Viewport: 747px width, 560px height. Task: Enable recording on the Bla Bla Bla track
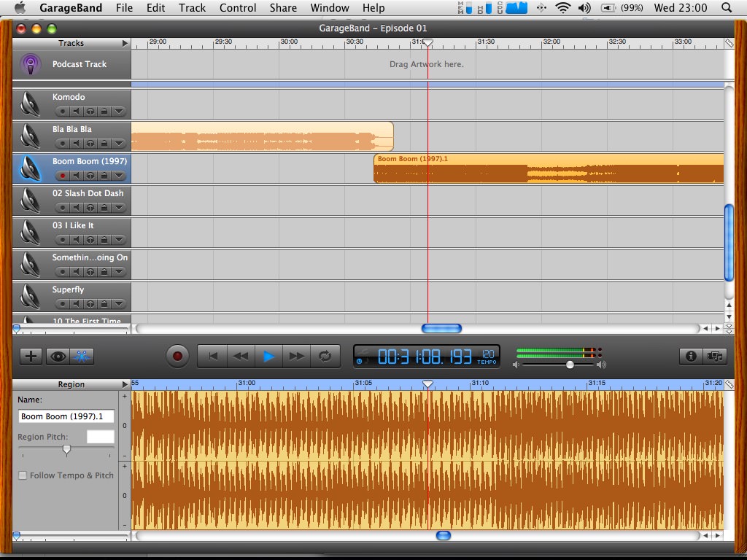coord(63,144)
